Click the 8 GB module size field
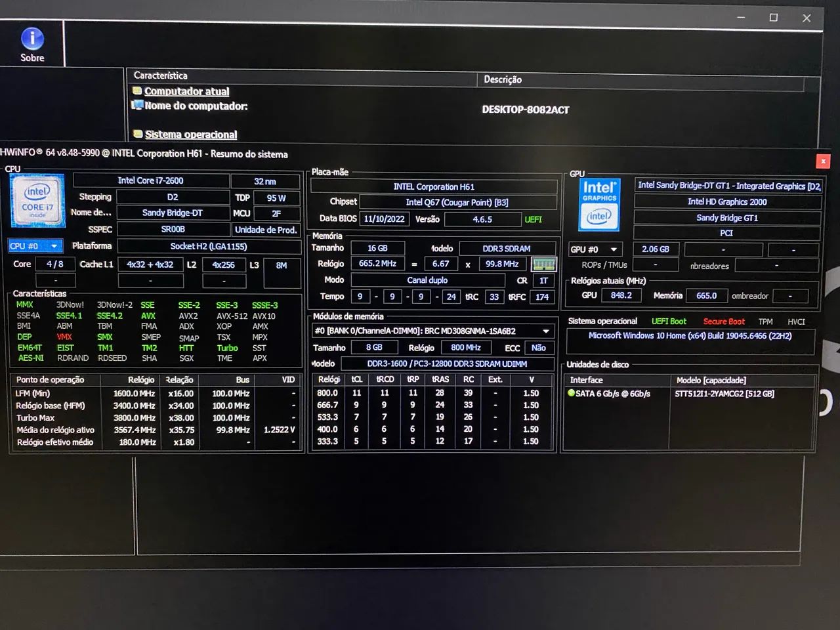The image size is (840, 630). tap(374, 348)
